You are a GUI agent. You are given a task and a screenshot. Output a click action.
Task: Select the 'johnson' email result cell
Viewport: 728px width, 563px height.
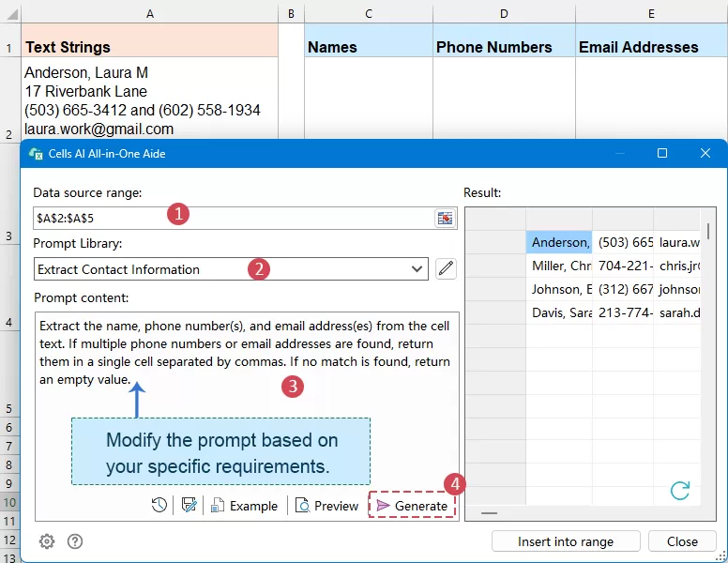pyautogui.click(x=677, y=289)
